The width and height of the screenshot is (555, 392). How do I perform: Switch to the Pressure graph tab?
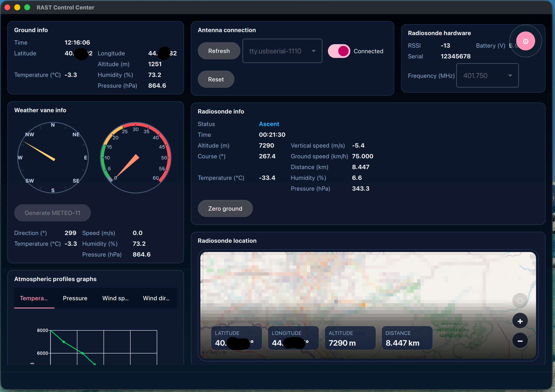(x=75, y=298)
